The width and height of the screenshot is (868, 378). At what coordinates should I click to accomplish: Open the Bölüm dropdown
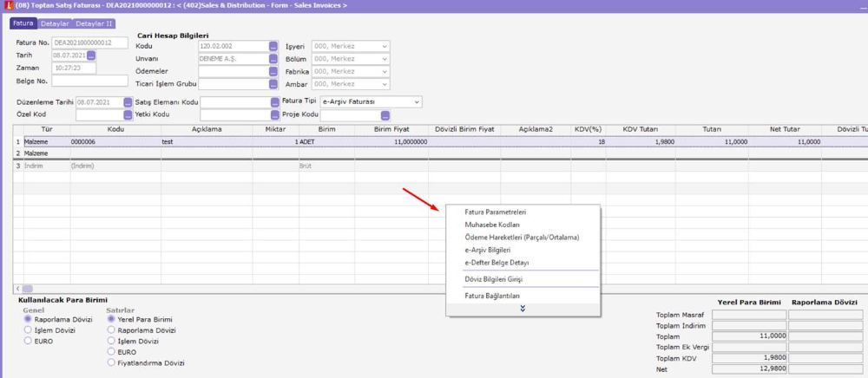(x=351, y=59)
